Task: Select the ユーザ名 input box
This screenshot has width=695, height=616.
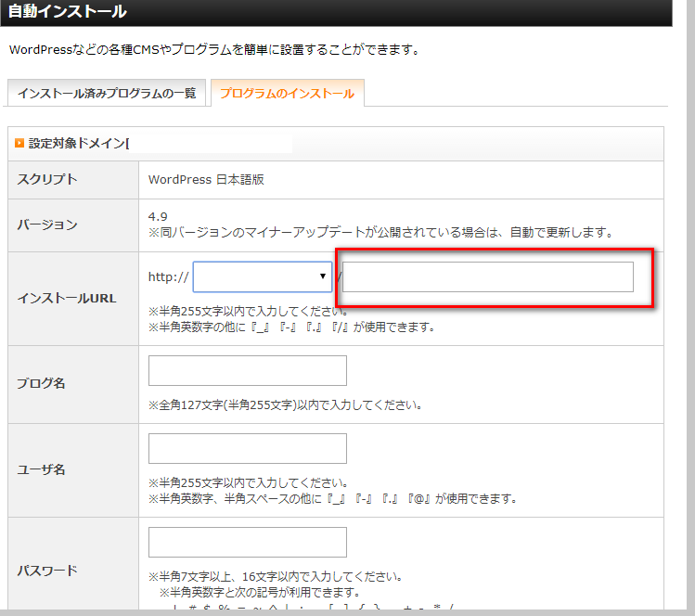Action: click(247, 448)
